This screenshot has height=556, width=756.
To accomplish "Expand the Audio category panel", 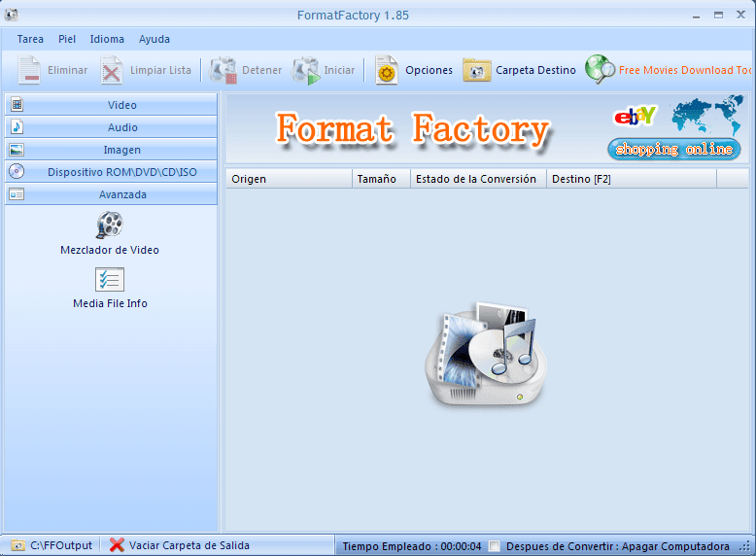I will coord(111,127).
